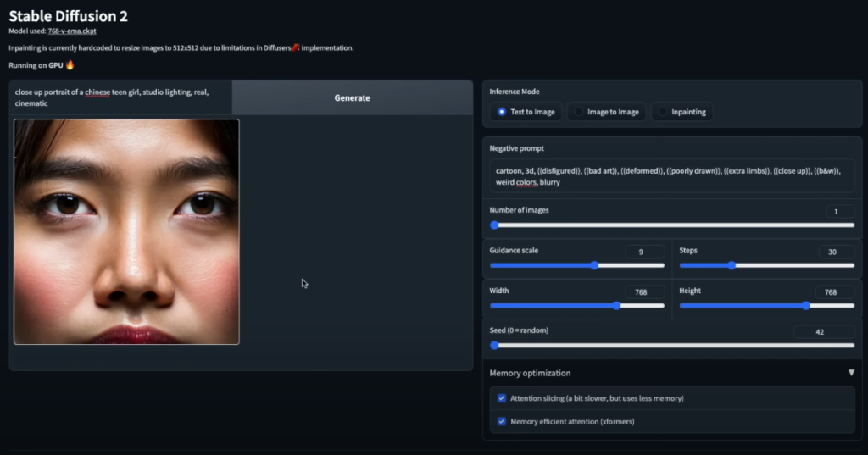Open the 768-v-ema.ckpt model link
The height and width of the screenshot is (455, 868).
pos(72,31)
